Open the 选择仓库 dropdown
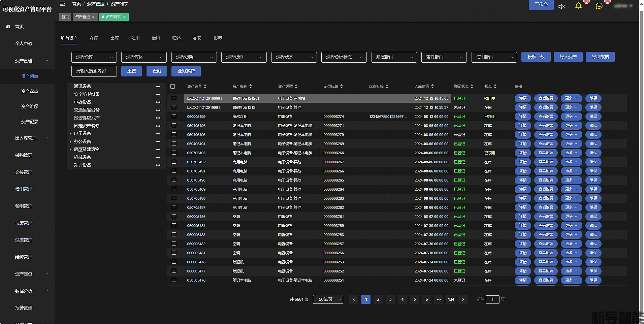644x324 pixels. (94, 57)
